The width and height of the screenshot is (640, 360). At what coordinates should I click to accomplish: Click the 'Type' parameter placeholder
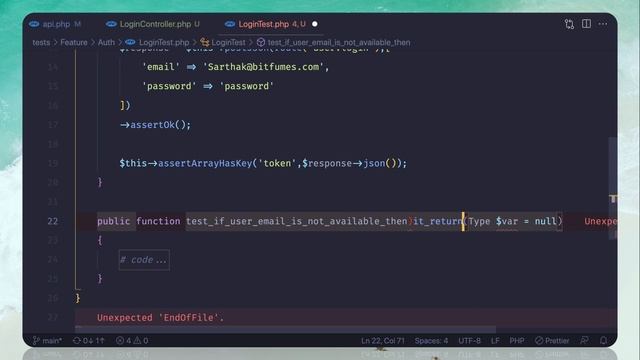click(x=479, y=221)
